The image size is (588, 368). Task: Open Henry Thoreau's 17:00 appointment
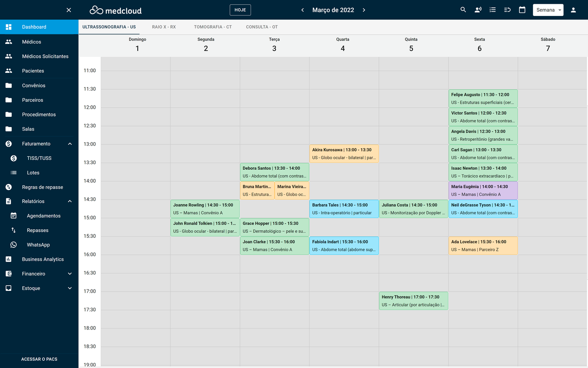(x=413, y=301)
